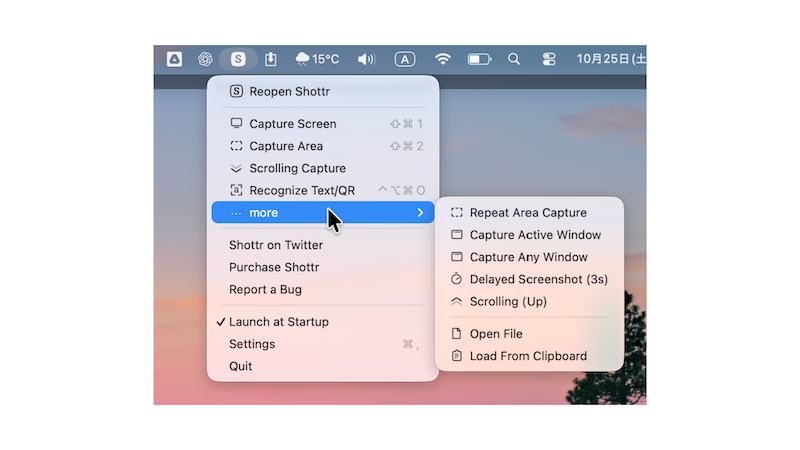Open Control Center from menu bar

548,59
